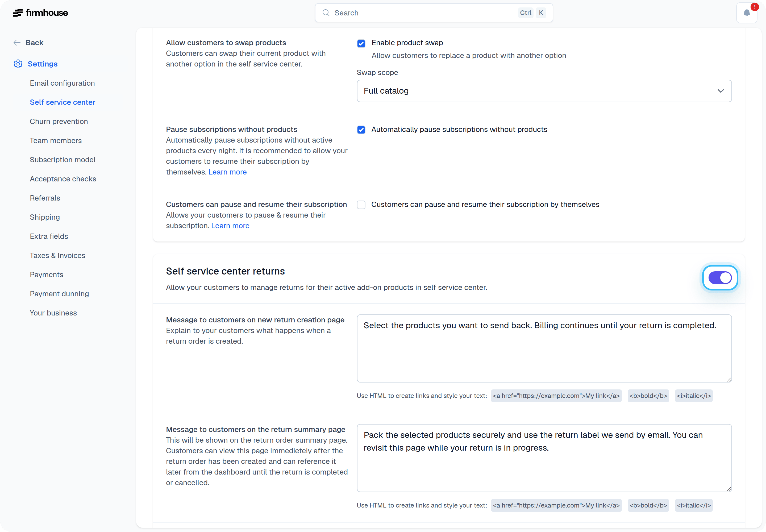The image size is (766, 532).
Task: Click the link HTML example under summary message
Action: coord(556,505)
